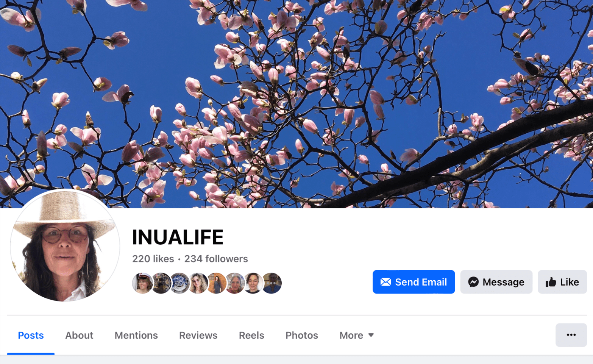Open the blue plate follower avatar
593x364 pixels.
tap(179, 283)
